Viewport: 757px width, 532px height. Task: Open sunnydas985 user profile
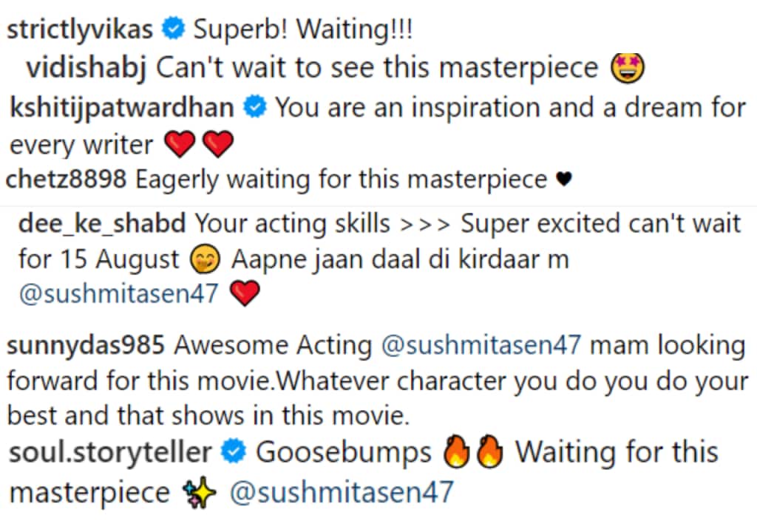click(86, 346)
